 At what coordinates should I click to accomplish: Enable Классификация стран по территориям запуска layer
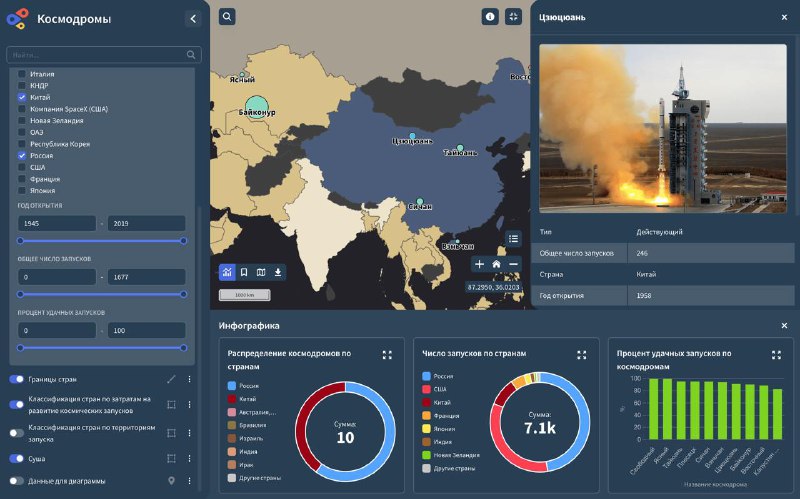[16, 433]
